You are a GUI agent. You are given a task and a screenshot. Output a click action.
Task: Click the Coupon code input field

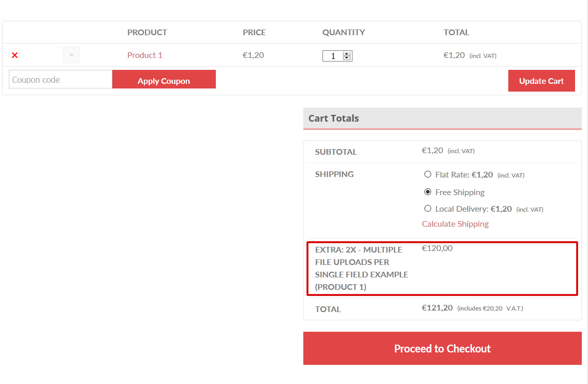tap(61, 80)
